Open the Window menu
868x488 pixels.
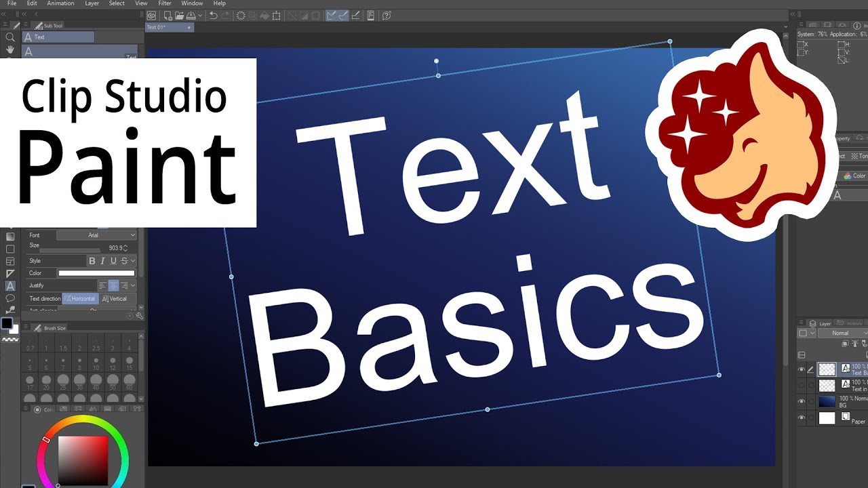(192, 3)
